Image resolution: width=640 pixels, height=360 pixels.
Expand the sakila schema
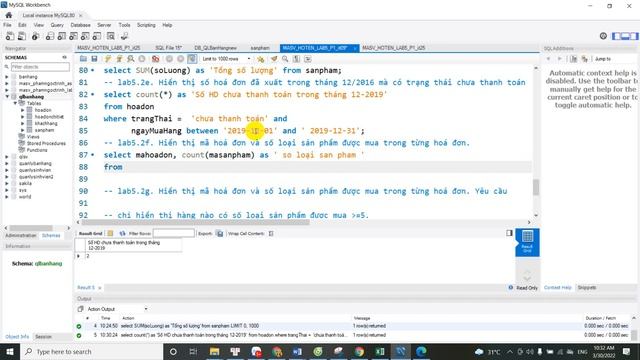[x=7, y=183]
